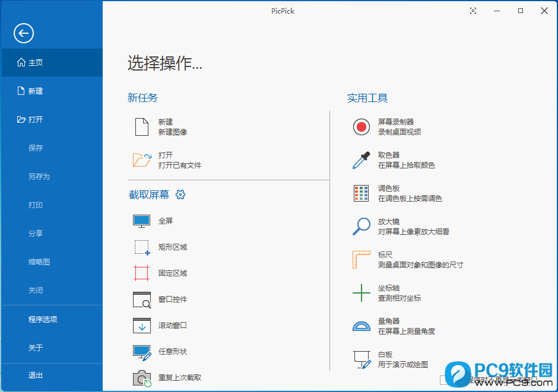Click the 全屏 capture label
The height and width of the screenshot is (392, 558).
click(x=166, y=221)
